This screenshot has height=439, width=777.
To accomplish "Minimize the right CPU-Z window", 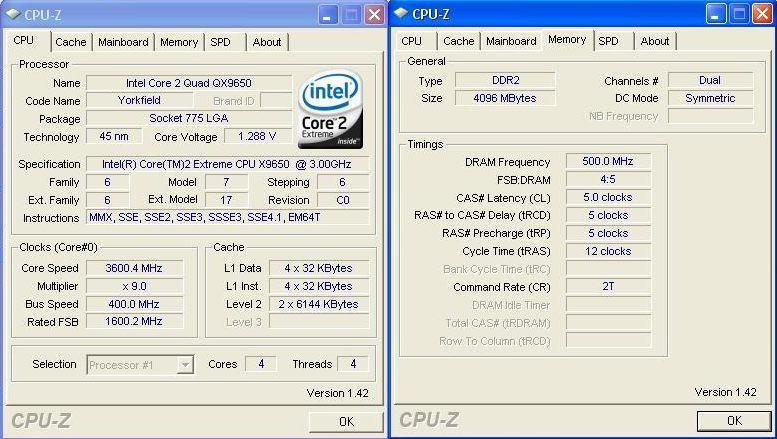I will (715, 14).
